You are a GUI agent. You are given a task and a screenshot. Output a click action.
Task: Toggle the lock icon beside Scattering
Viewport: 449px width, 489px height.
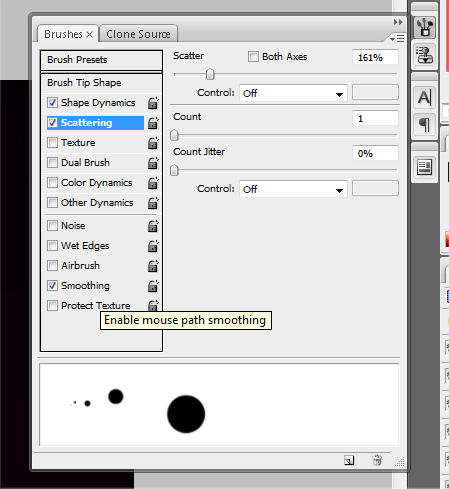(x=153, y=123)
